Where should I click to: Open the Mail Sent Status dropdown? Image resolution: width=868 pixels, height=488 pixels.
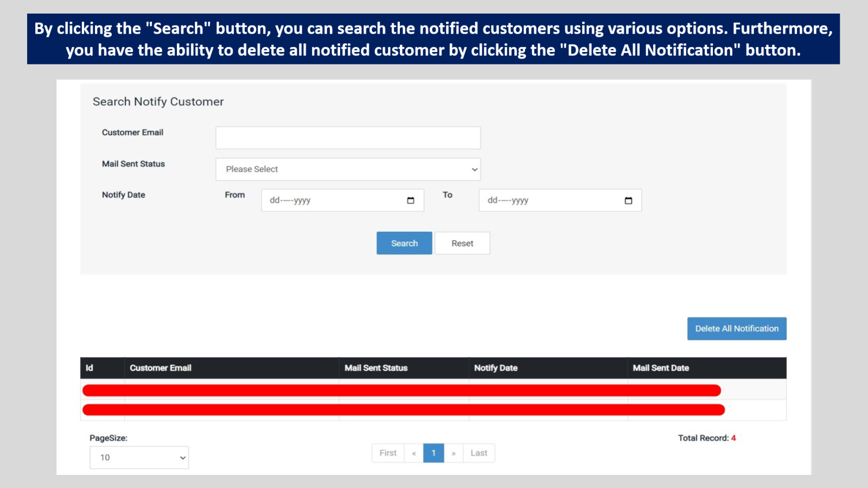click(x=347, y=169)
